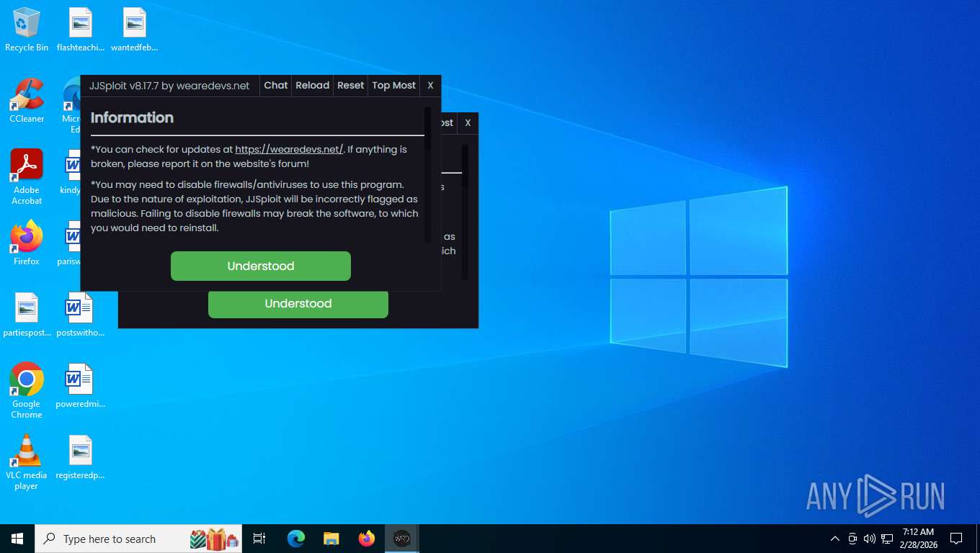Open the https://wearedevs.net/ link
Screen dimensions: 980x553
(289, 149)
